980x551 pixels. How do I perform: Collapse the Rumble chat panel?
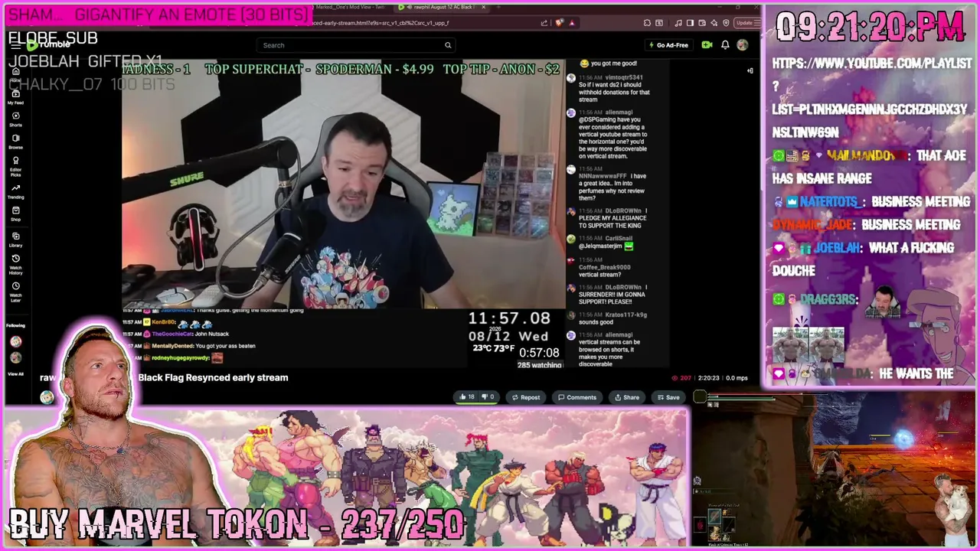click(x=750, y=70)
